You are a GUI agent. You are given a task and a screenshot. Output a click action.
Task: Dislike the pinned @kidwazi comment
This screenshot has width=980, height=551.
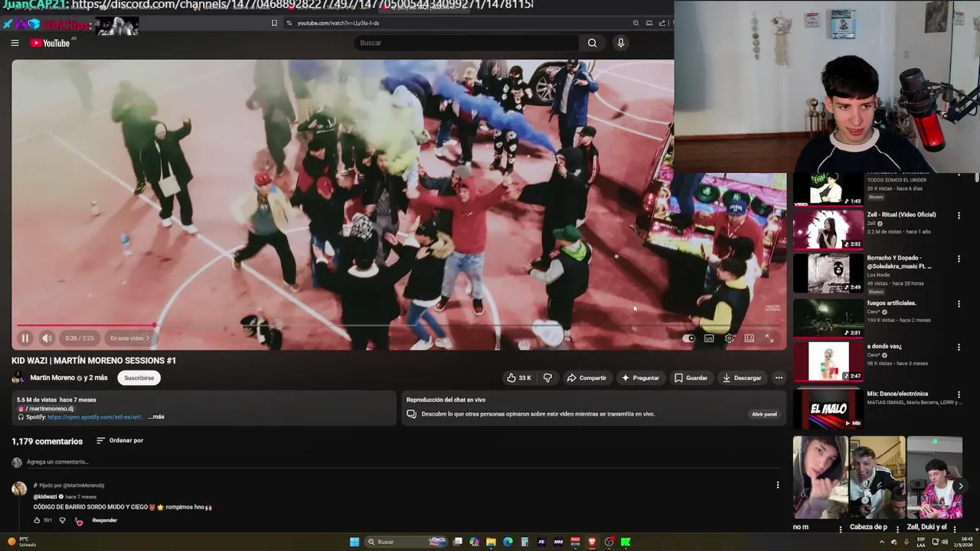click(x=62, y=520)
